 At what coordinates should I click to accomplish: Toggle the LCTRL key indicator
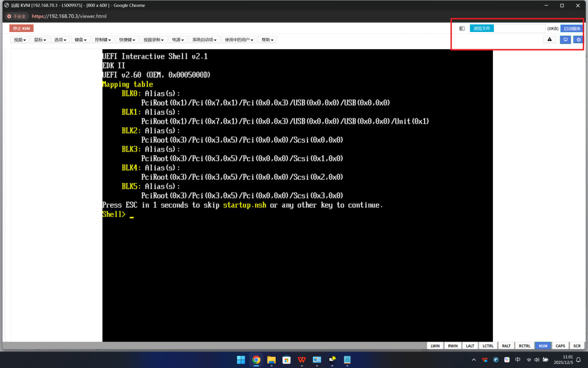(488, 346)
